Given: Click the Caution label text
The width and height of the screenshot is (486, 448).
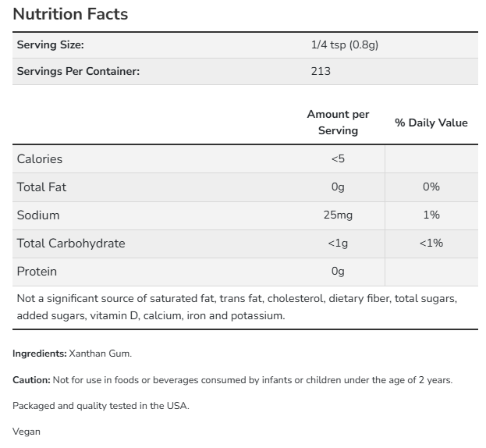Looking at the screenshot, I should point(31,380).
